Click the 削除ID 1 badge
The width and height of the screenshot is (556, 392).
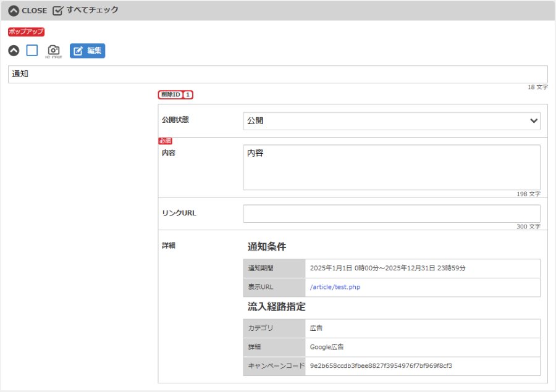coord(175,94)
